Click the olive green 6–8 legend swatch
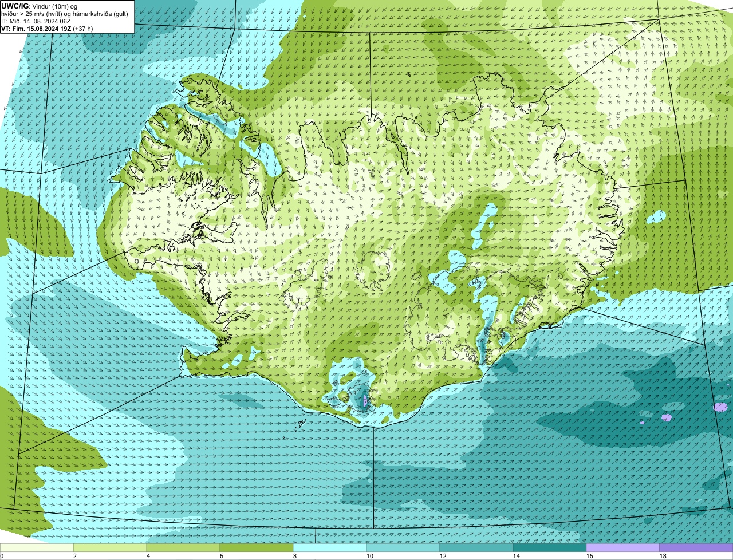The image size is (733, 560). pos(257,548)
